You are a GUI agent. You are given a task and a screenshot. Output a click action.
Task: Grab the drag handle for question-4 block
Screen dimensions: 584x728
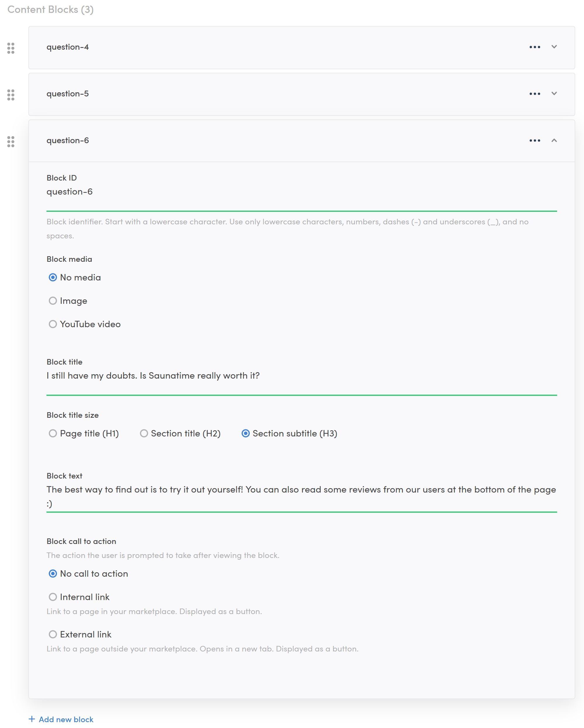(x=11, y=48)
